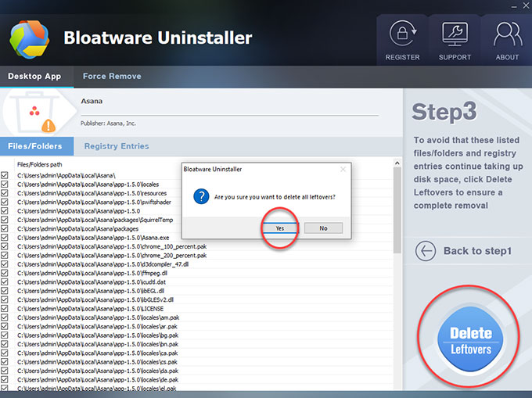Click the Bloatware Uninstaller logo
Viewport: 532px width, 398px height.
point(30,39)
